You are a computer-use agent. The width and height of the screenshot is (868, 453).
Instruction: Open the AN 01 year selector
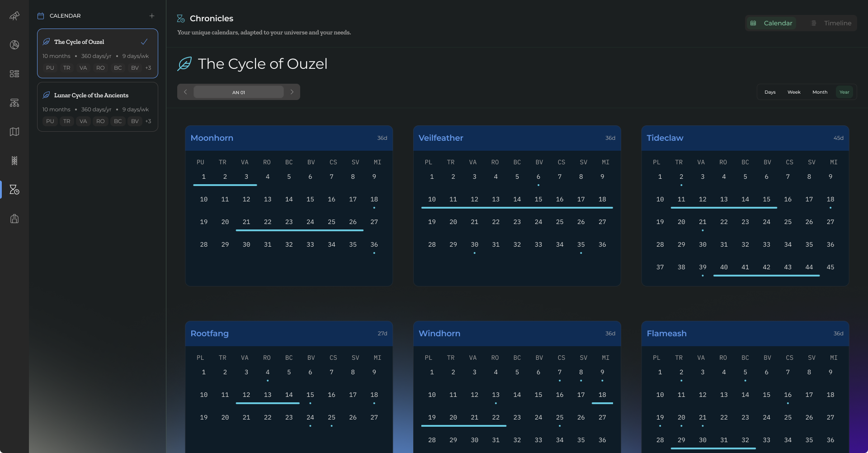239,92
